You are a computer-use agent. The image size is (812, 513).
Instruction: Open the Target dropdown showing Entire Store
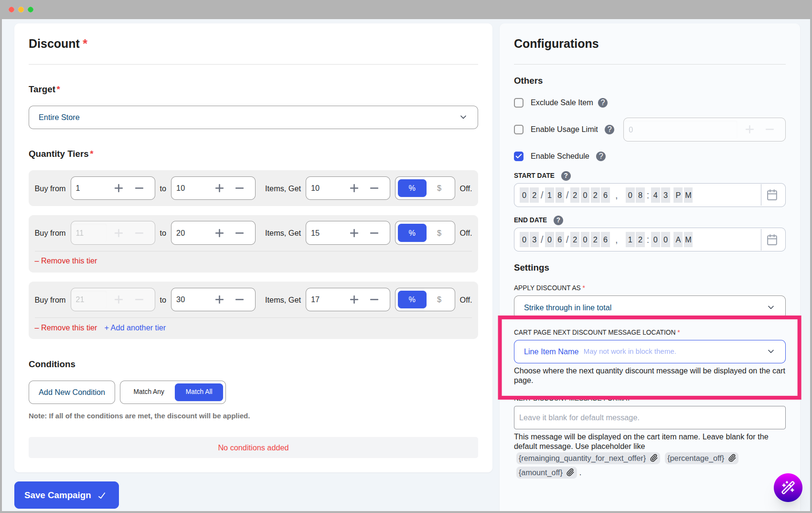tap(253, 118)
